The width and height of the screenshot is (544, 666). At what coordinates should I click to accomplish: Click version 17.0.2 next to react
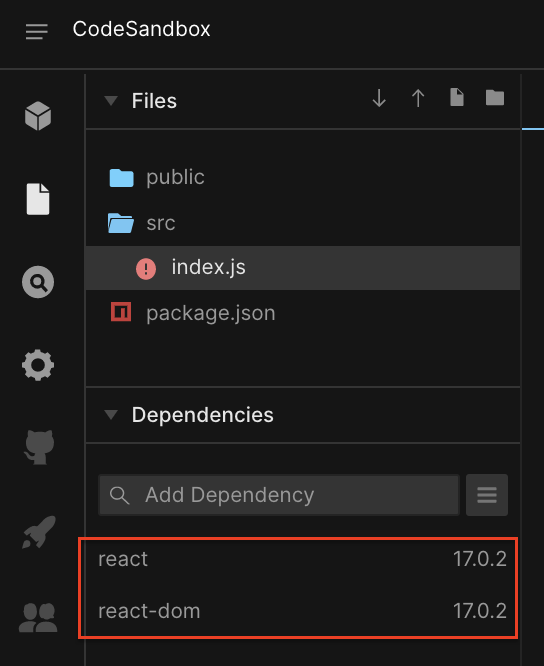click(479, 559)
